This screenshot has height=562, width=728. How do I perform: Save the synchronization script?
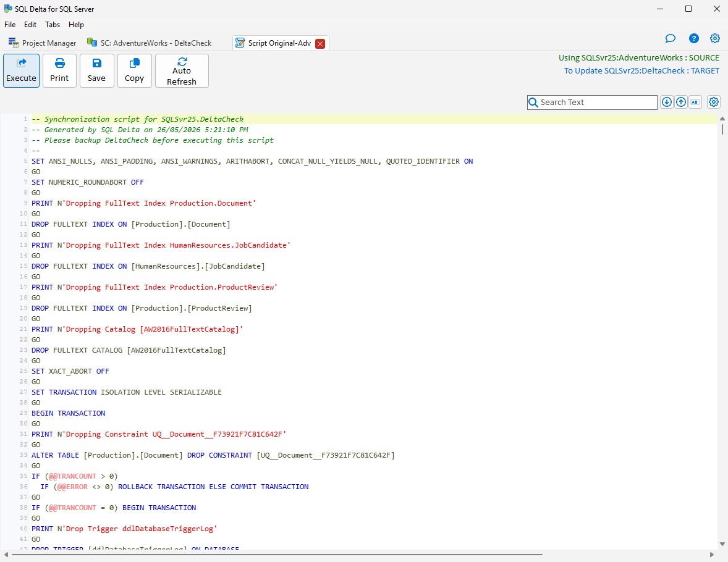click(x=96, y=70)
